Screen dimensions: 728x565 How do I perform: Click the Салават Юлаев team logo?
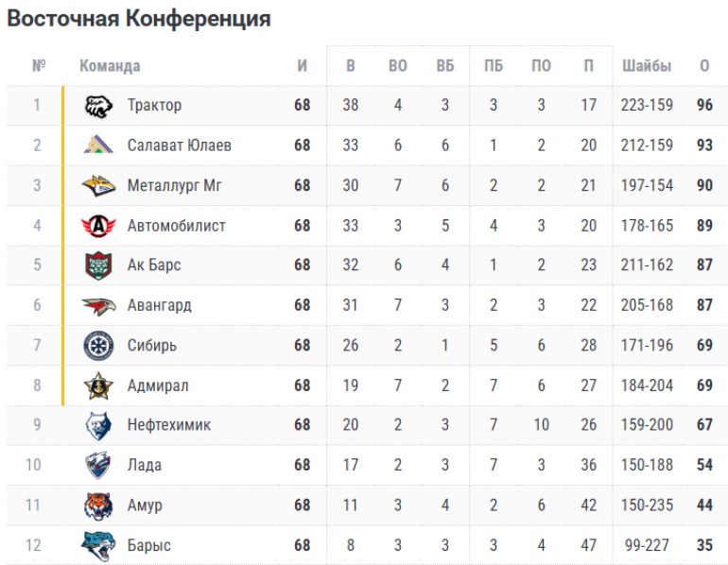pos(98,145)
